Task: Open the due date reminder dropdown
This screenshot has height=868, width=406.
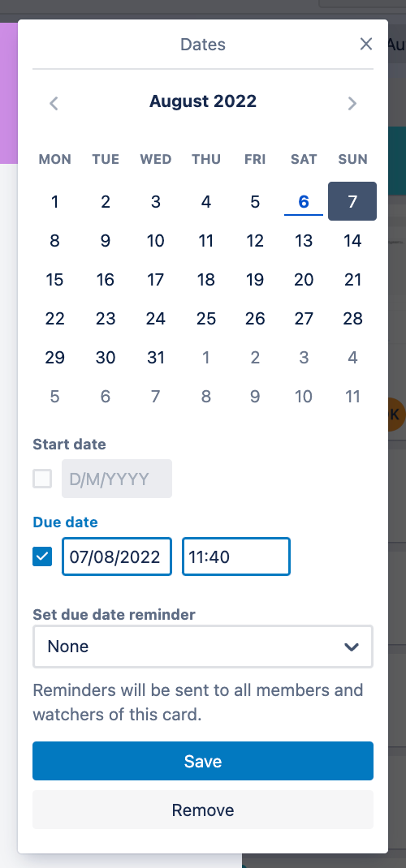Action: pos(203,646)
